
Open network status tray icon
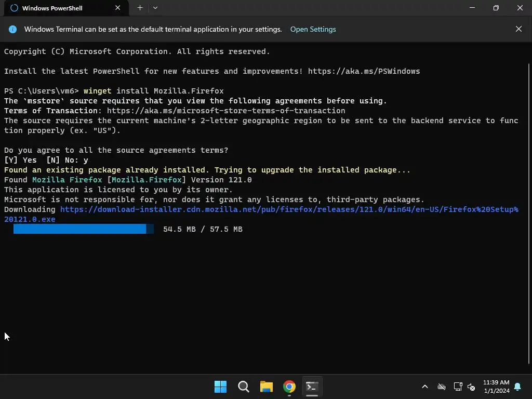458,387
